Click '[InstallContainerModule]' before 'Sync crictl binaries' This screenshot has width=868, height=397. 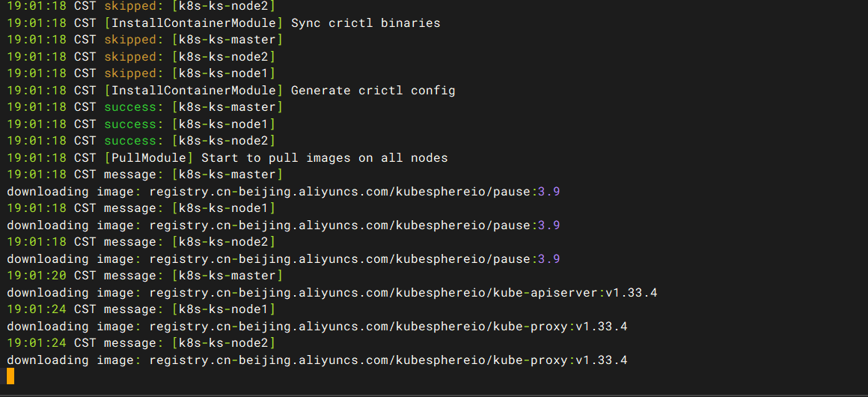(194, 23)
